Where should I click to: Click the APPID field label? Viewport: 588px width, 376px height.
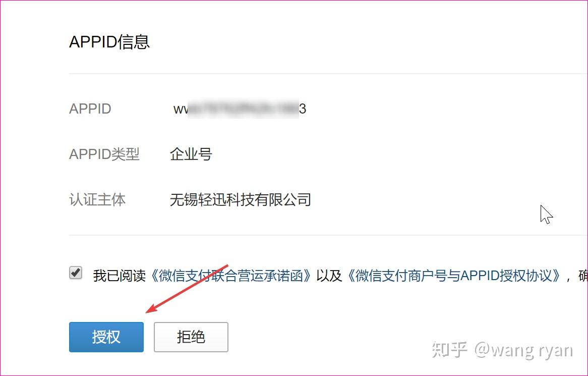tap(90, 109)
